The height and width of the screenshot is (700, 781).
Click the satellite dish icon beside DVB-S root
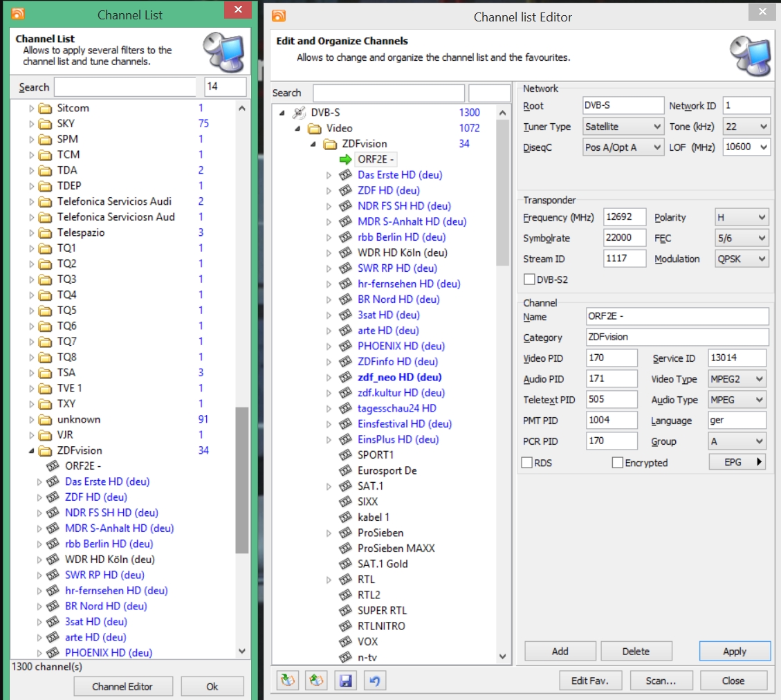tap(299, 113)
